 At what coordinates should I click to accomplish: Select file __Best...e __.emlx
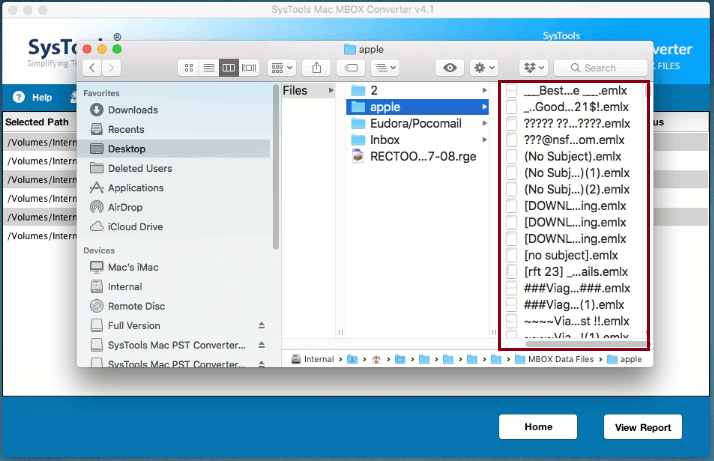point(567,91)
